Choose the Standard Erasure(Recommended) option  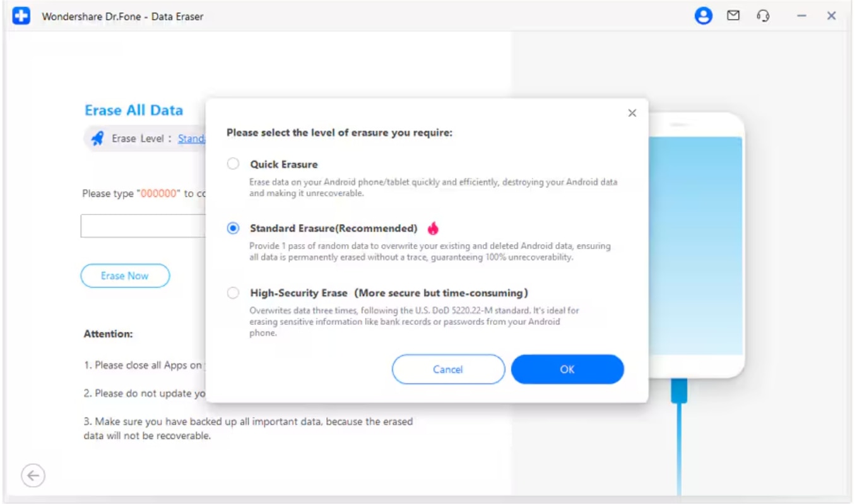tap(233, 228)
